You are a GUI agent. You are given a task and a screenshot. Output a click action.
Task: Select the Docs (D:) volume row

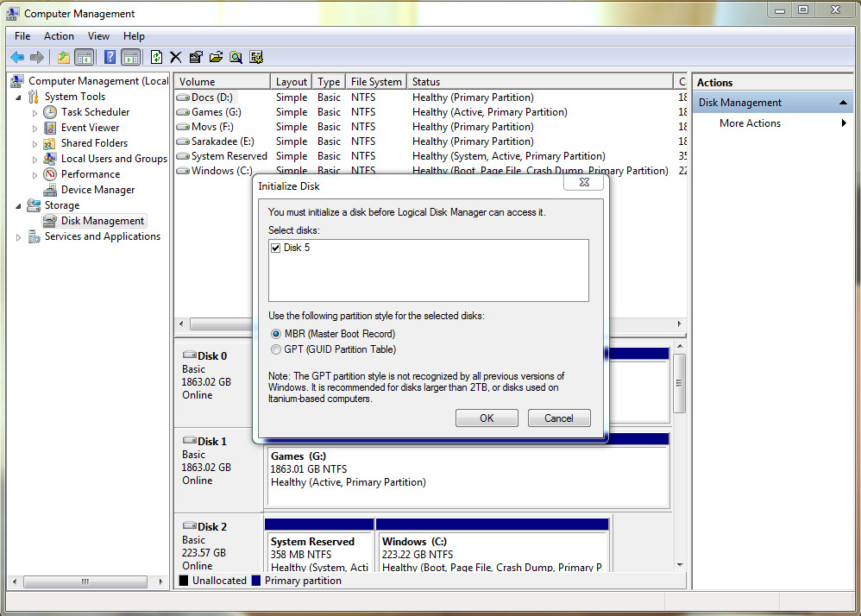pyautogui.click(x=430, y=97)
